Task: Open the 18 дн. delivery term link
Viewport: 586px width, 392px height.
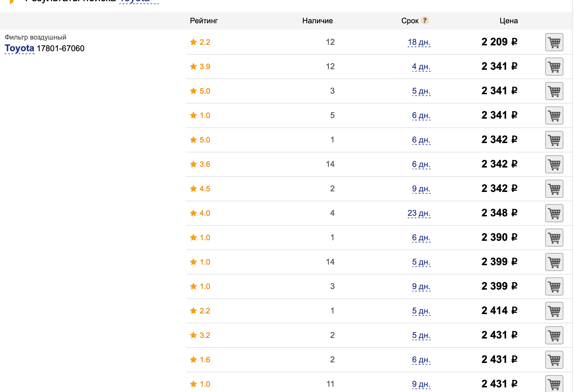Action: 419,42
